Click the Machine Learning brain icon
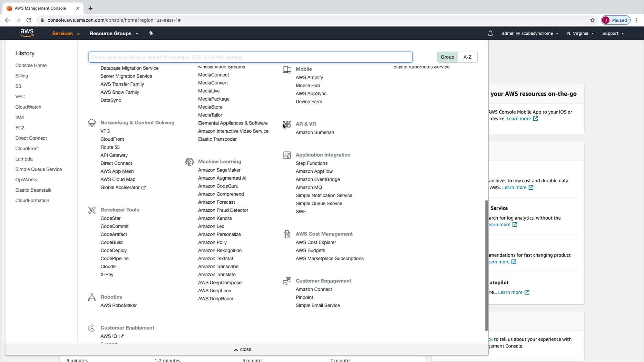The height and width of the screenshot is (362, 644). 189,162
